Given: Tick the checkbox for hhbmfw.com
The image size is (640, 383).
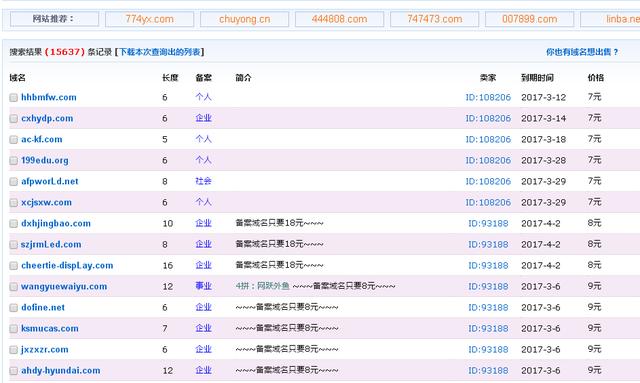Looking at the screenshot, I should (x=13, y=98).
